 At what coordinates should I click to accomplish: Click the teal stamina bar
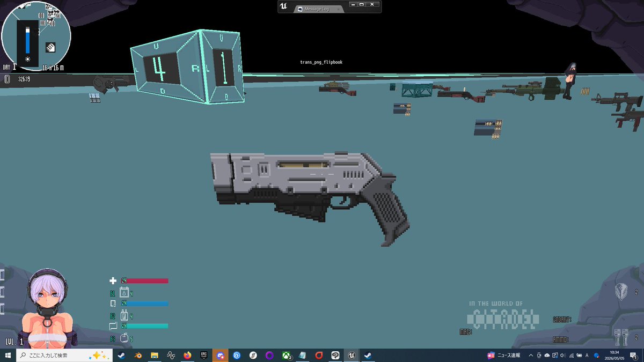click(145, 326)
